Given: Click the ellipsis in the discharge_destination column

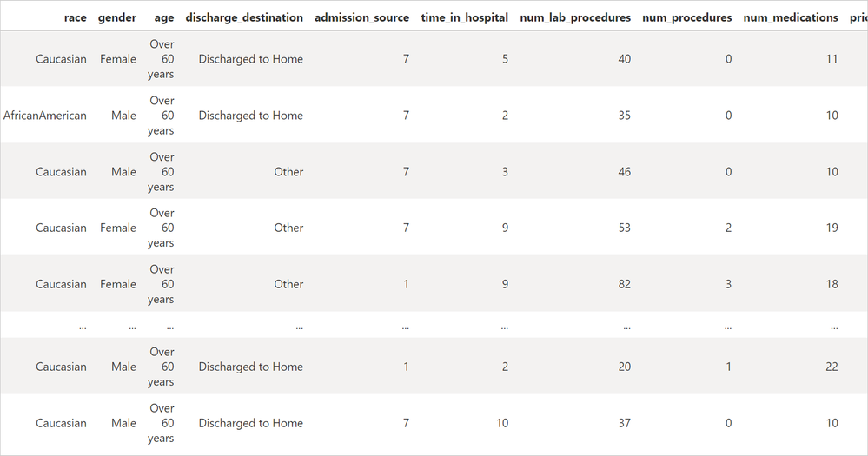Looking at the screenshot, I should click(300, 327).
